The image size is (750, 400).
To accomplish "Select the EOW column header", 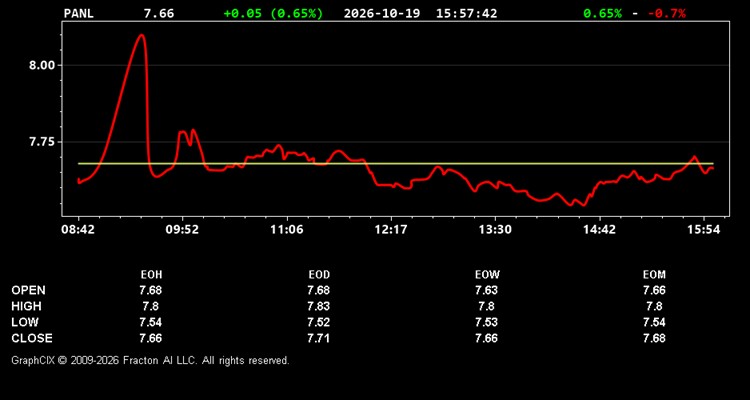I will click(487, 275).
